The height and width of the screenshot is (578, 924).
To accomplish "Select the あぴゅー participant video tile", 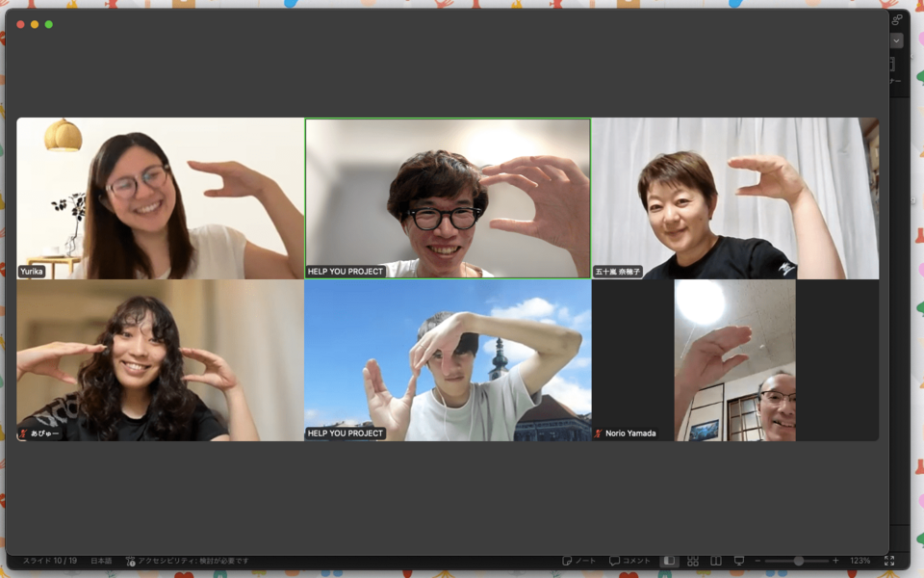I will click(160, 360).
